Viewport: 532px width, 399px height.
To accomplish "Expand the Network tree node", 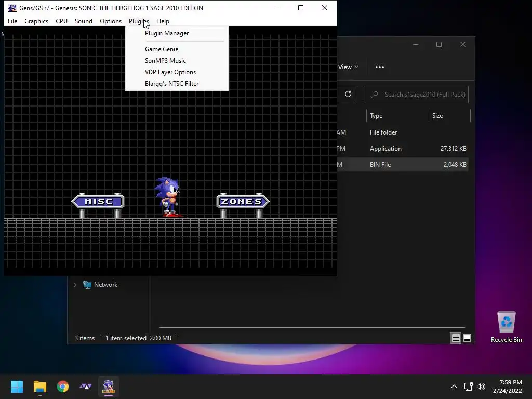I will pos(75,285).
